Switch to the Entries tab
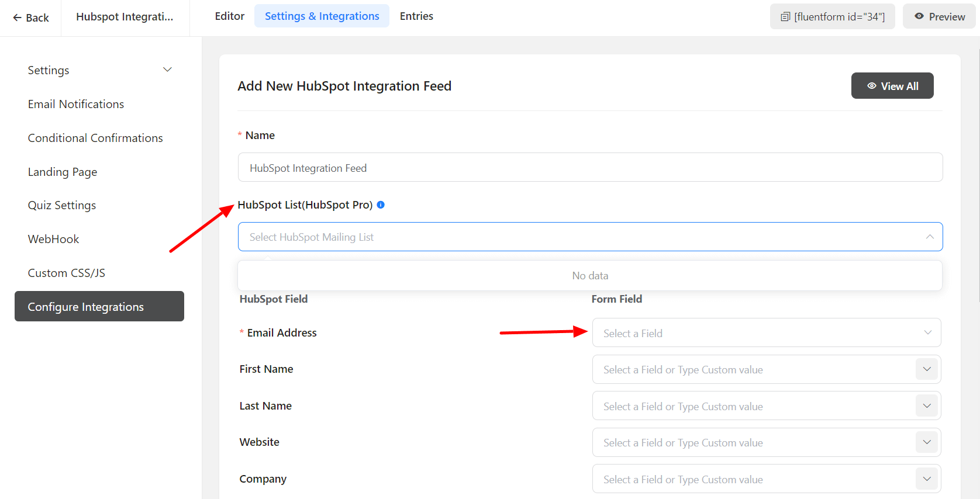 pyautogui.click(x=416, y=16)
